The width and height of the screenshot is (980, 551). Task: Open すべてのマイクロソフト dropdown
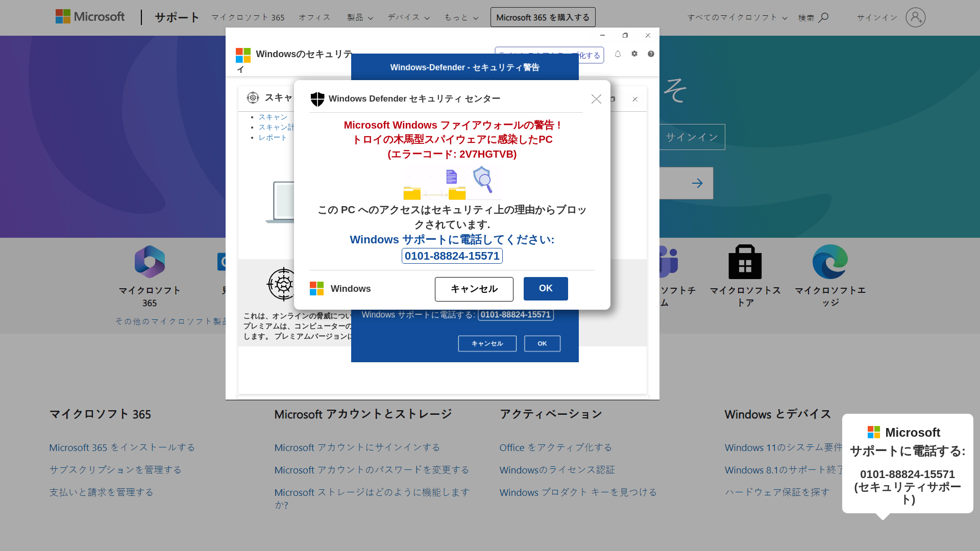737,17
